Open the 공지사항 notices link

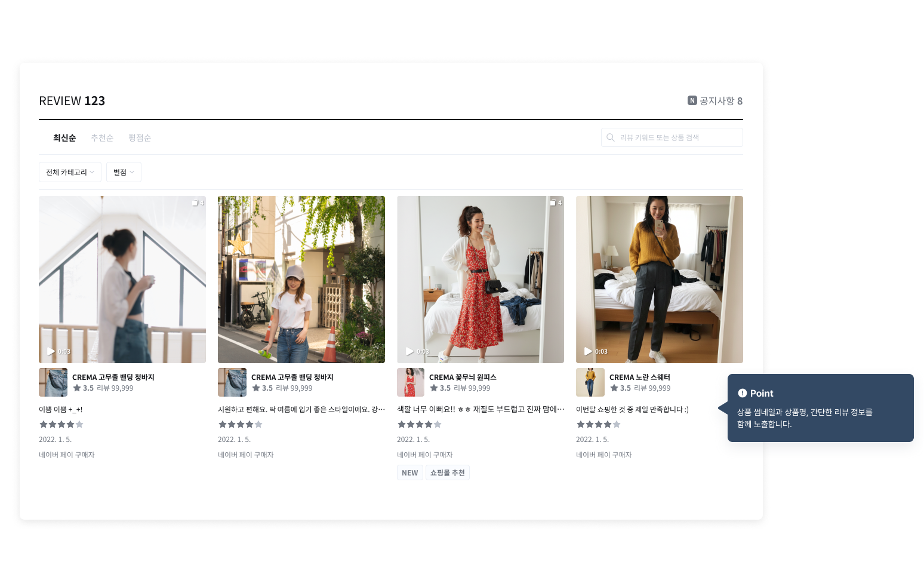tap(715, 101)
